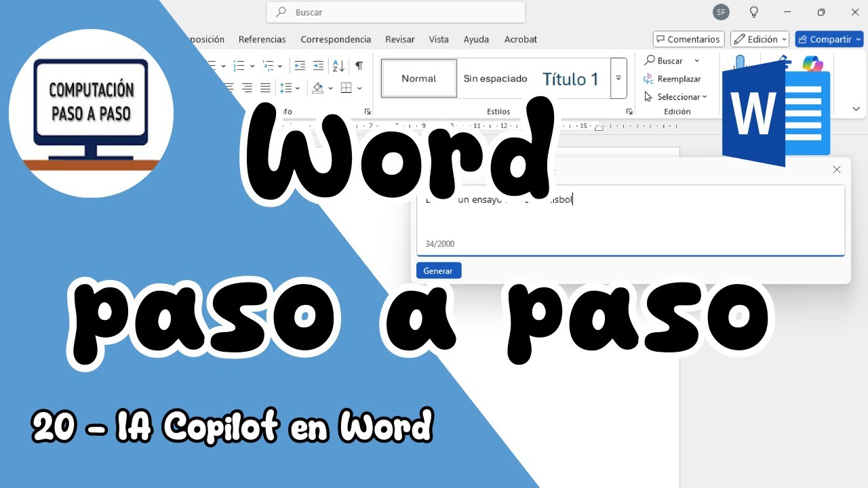Image resolution: width=868 pixels, height=488 pixels.
Task: Click the Reemplazar button
Action: (x=672, y=79)
